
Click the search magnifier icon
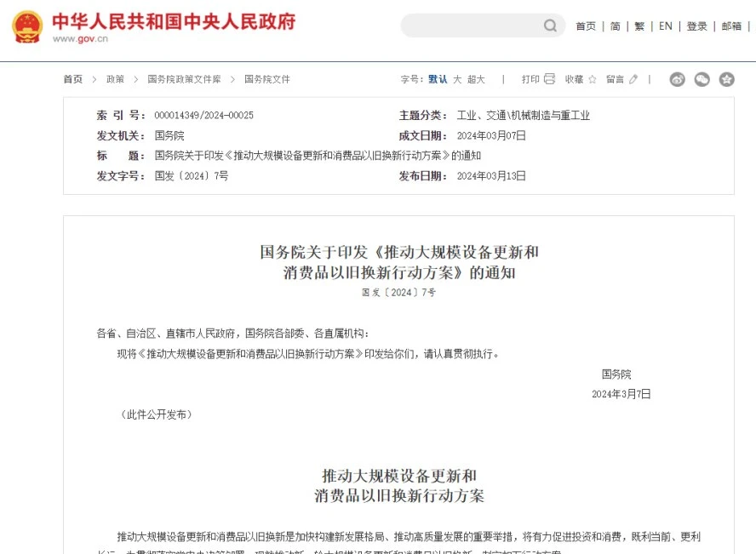(550, 26)
